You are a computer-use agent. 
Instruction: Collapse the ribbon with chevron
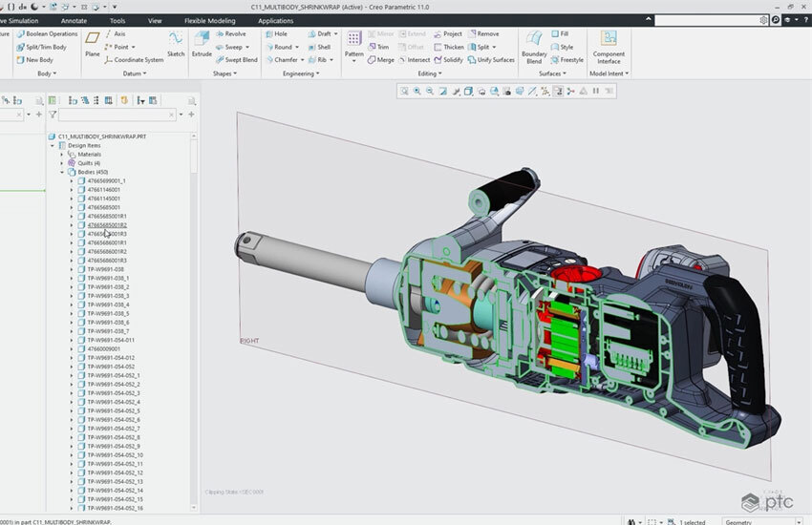(649, 19)
